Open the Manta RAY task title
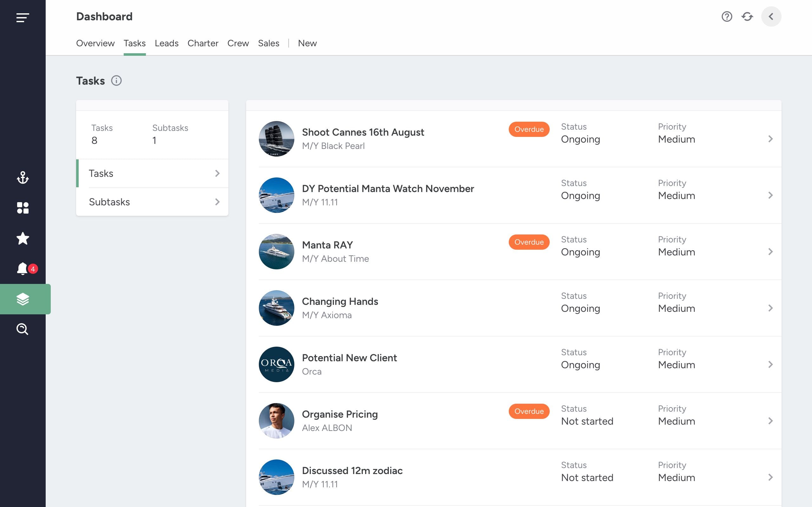This screenshot has height=507, width=812. click(327, 245)
